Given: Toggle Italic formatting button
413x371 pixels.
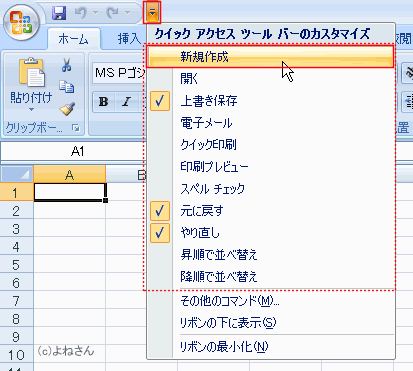Looking at the screenshot, I should [x=126, y=101].
